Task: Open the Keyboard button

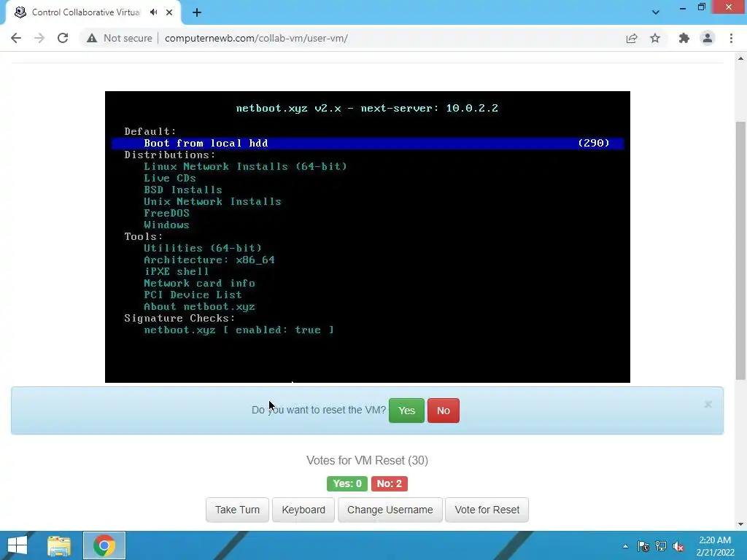Action: point(303,510)
